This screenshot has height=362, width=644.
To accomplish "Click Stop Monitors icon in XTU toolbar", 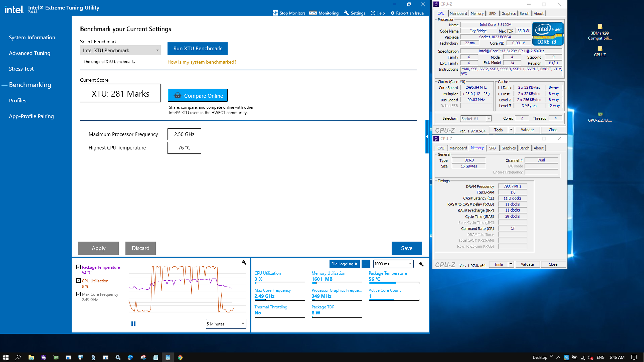I will pyautogui.click(x=275, y=13).
